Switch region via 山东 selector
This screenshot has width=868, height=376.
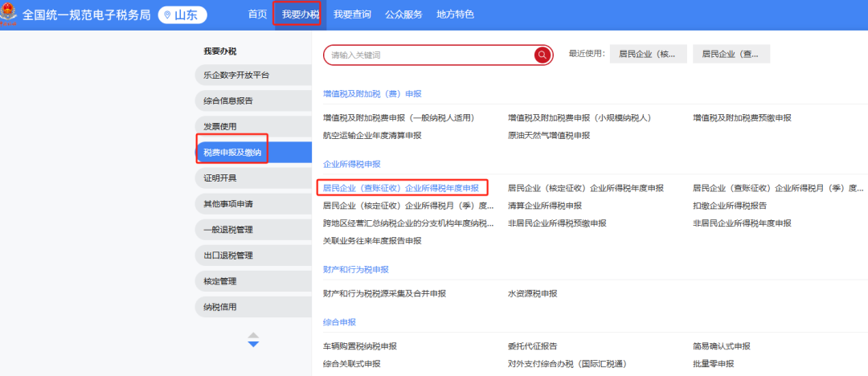(x=182, y=15)
